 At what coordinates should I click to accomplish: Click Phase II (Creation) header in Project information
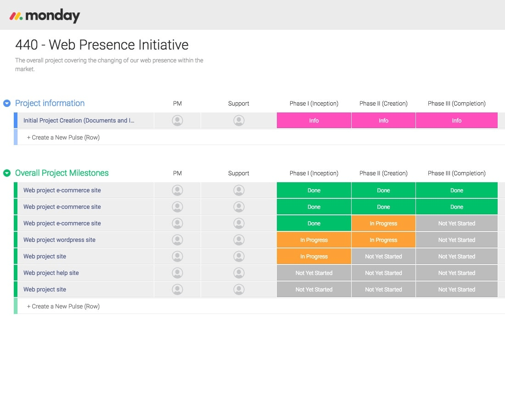pos(383,103)
